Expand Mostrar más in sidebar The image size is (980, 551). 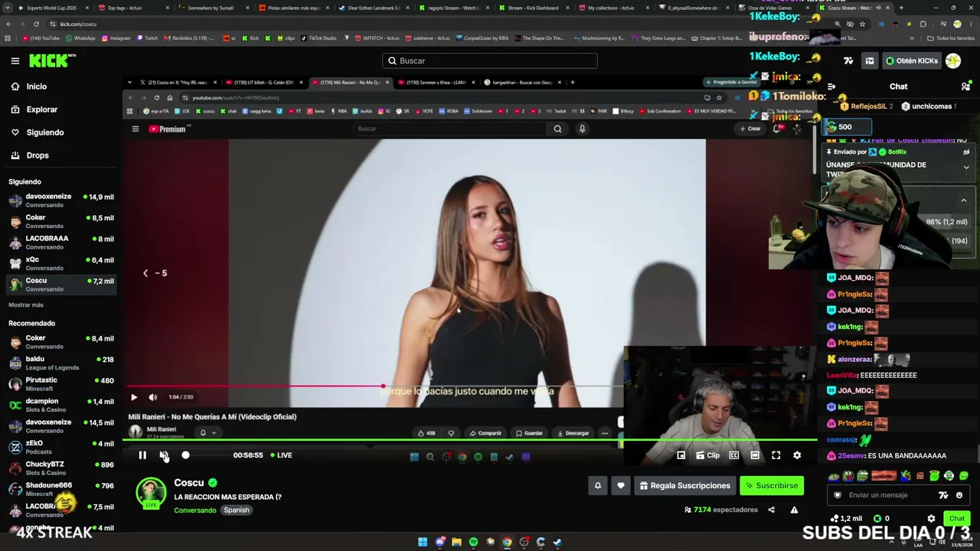coord(26,305)
